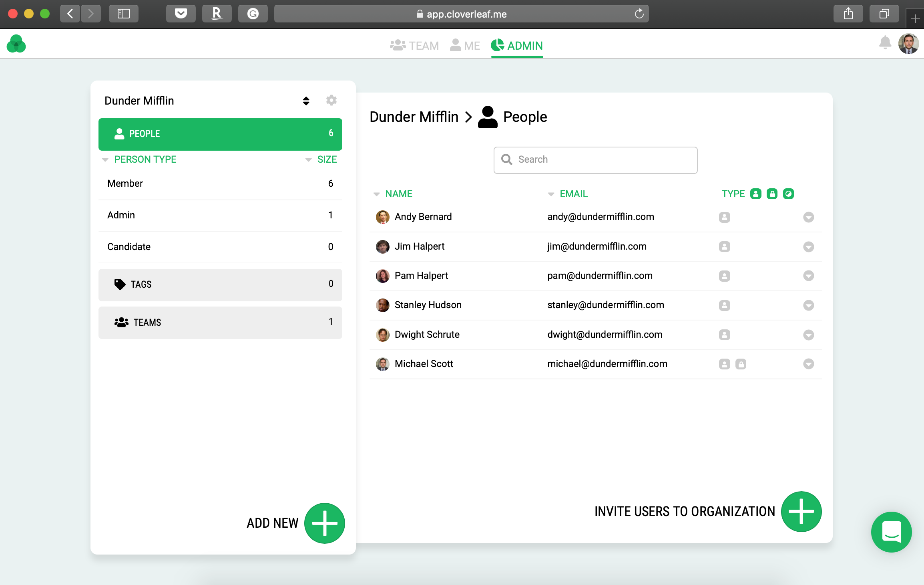The height and width of the screenshot is (585, 924).
Task: Toggle the admin lock filter icon in TYPE header
Action: pyautogui.click(x=772, y=194)
